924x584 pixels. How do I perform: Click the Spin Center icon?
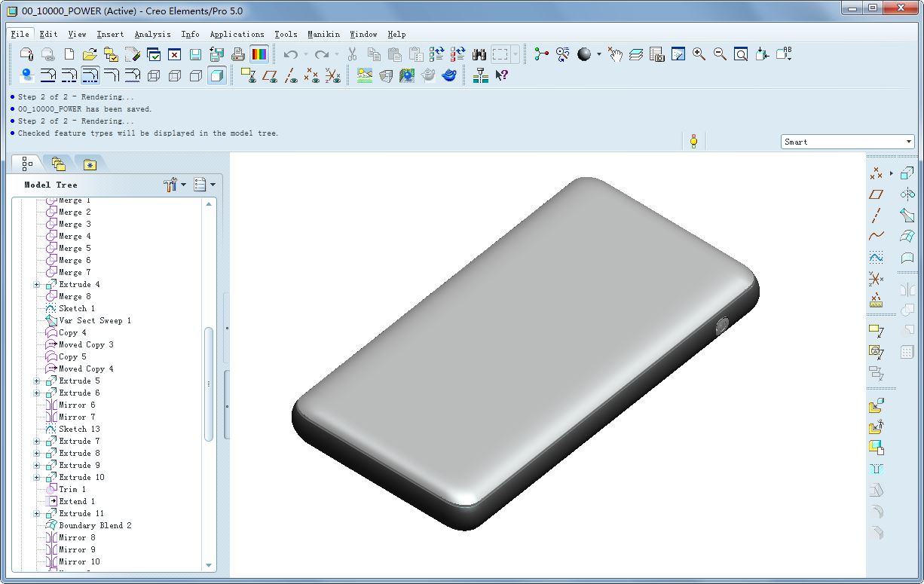pos(541,54)
